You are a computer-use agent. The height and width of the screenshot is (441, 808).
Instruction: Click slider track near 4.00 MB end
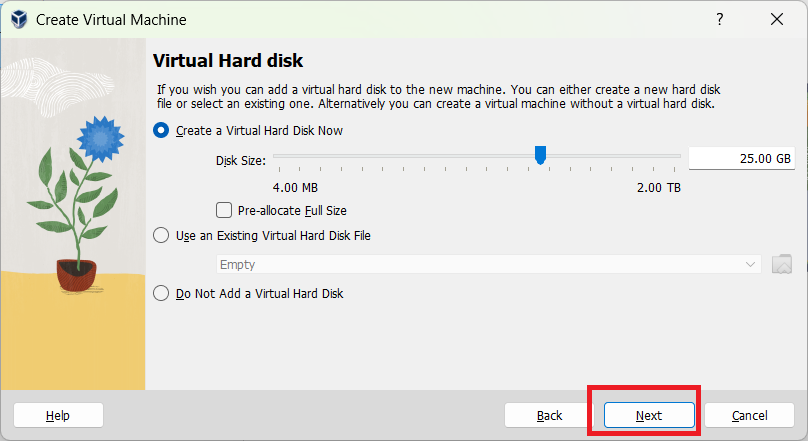tap(281, 156)
